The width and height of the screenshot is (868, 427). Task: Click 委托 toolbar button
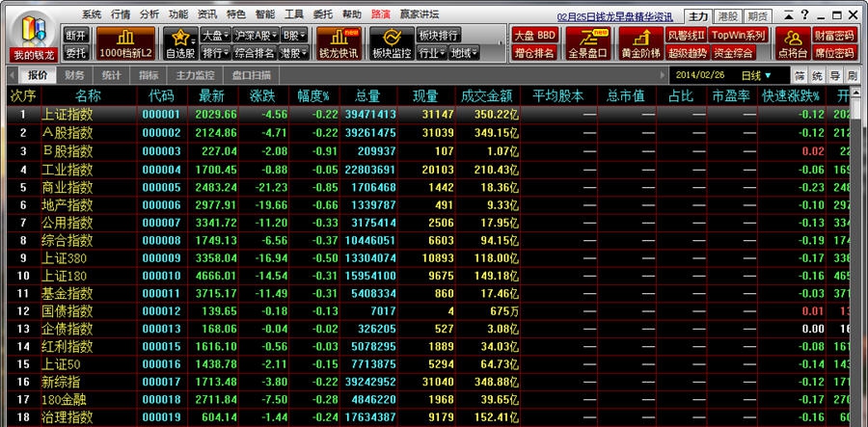point(76,53)
